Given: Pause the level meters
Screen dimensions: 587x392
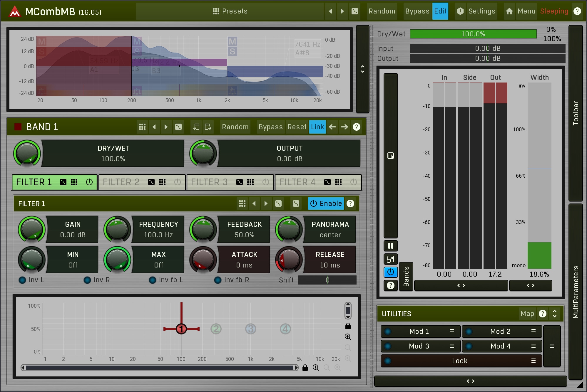Looking at the screenshot, I should [391, 246].
